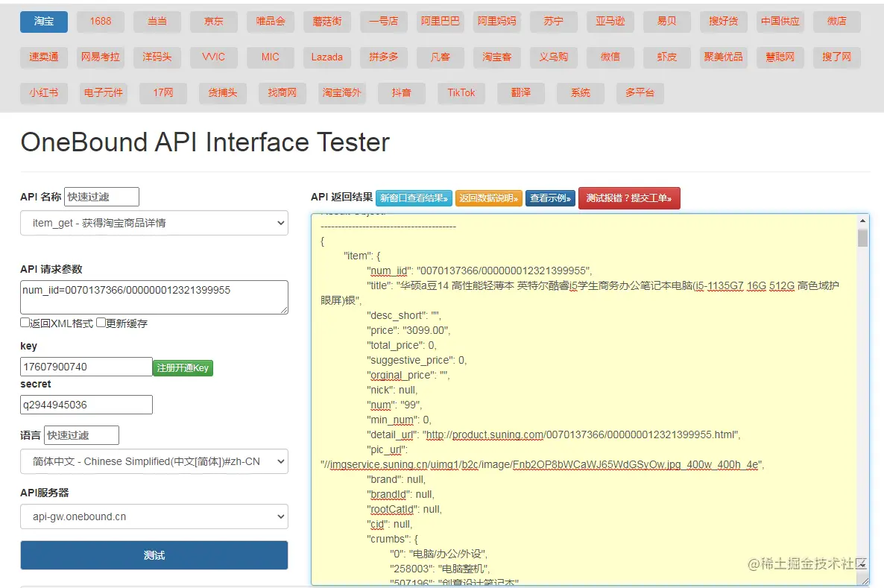This screenshot has width=884, height=588.
Task: Click the 查看示例 button
Action: (x=550, y=198)
